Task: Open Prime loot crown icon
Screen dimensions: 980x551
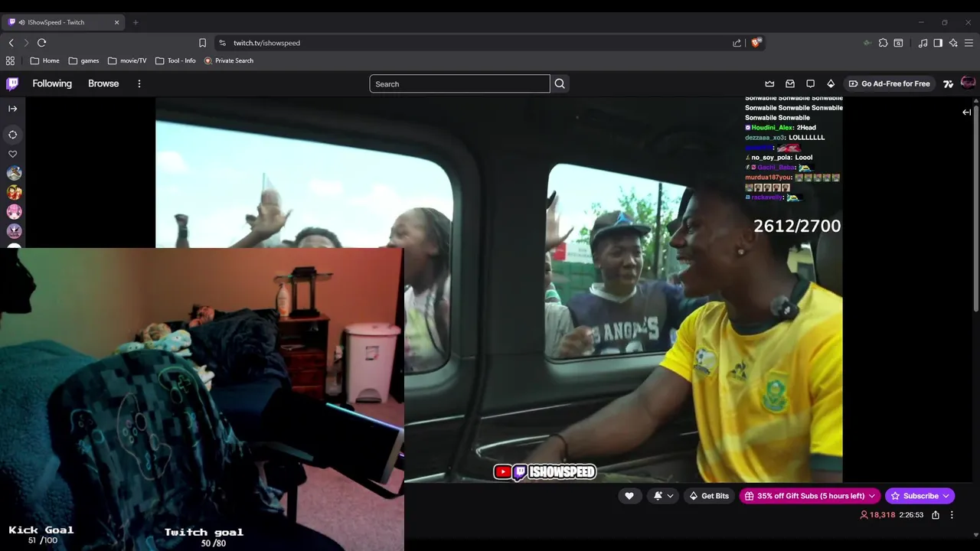Action: [769, 83]
